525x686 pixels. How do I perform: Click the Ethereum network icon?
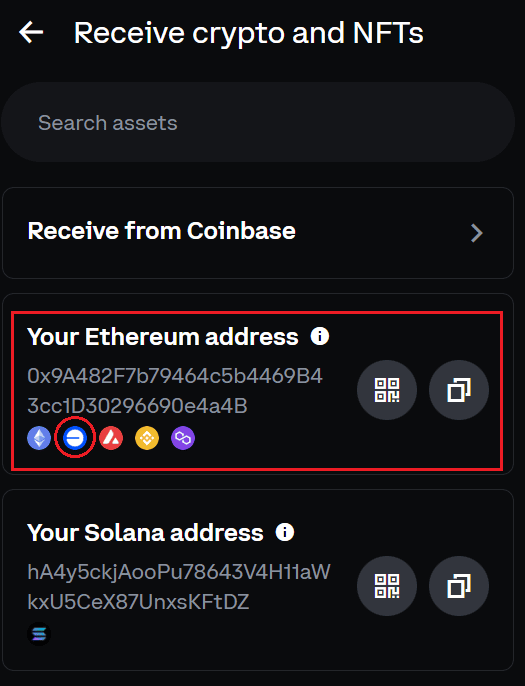pos(39,438)
